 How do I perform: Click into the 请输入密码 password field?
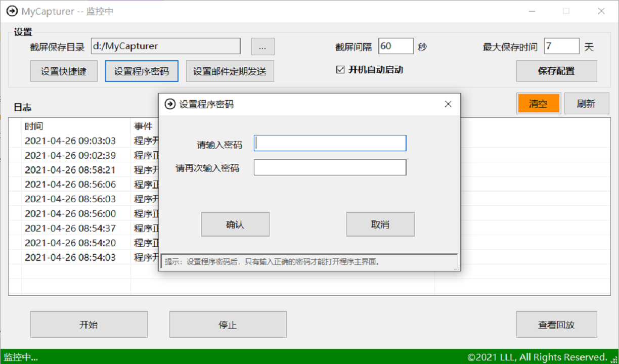point(330,143)
